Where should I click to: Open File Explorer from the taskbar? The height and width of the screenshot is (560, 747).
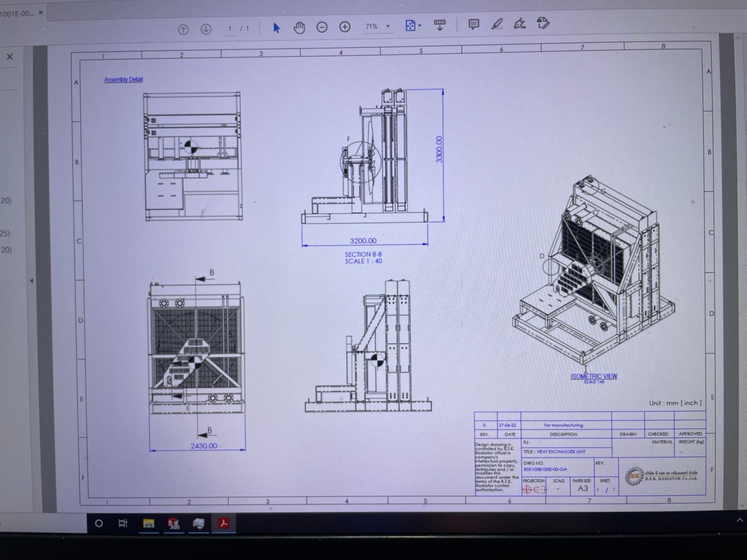tap(149, 523)
